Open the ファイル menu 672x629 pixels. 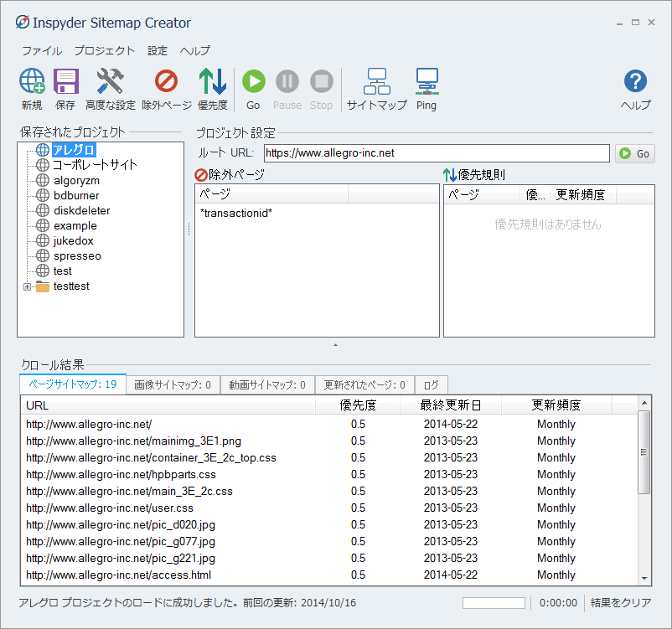point(42,50)
